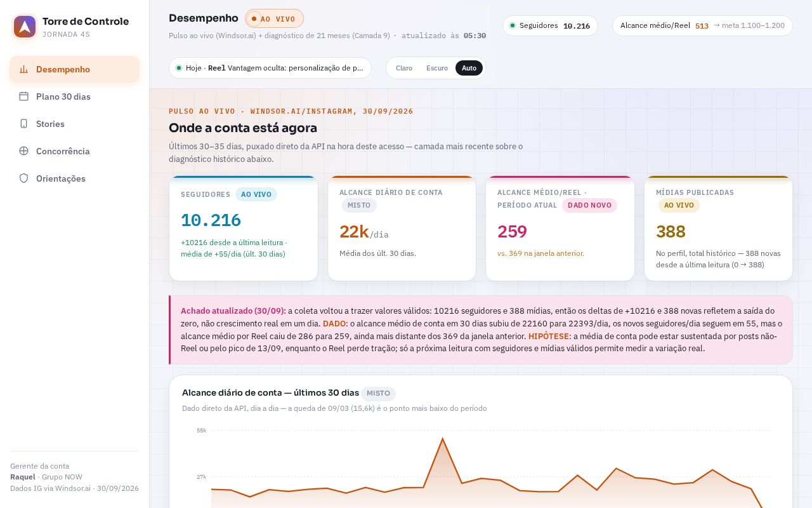Open the Stories page
The image size is (812, 508).
point(74,124)
